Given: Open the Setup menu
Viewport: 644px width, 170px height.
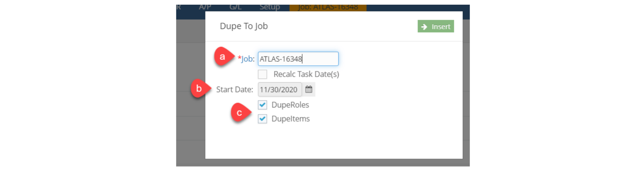Looking at the screenshot, I should click(x=270, y=7).
